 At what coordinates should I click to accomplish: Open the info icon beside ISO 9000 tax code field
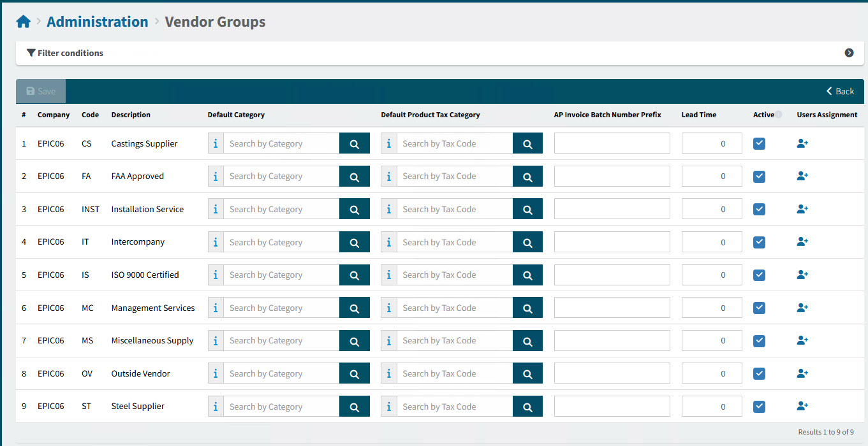pyautogui.click(x=388, y=275)
